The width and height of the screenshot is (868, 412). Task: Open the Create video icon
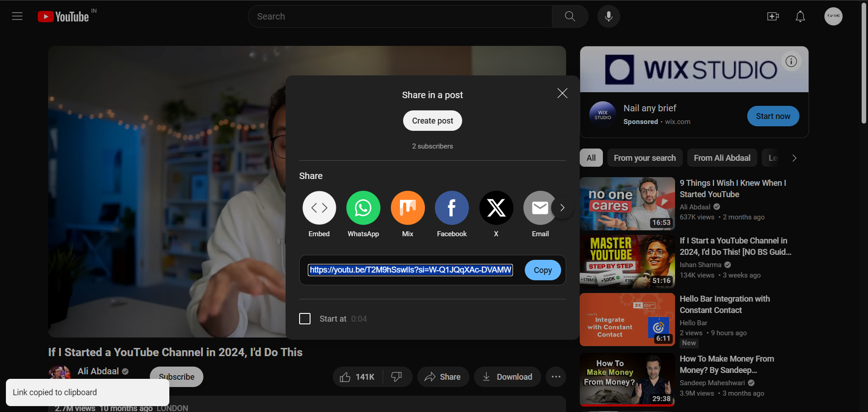click(773, 16)
